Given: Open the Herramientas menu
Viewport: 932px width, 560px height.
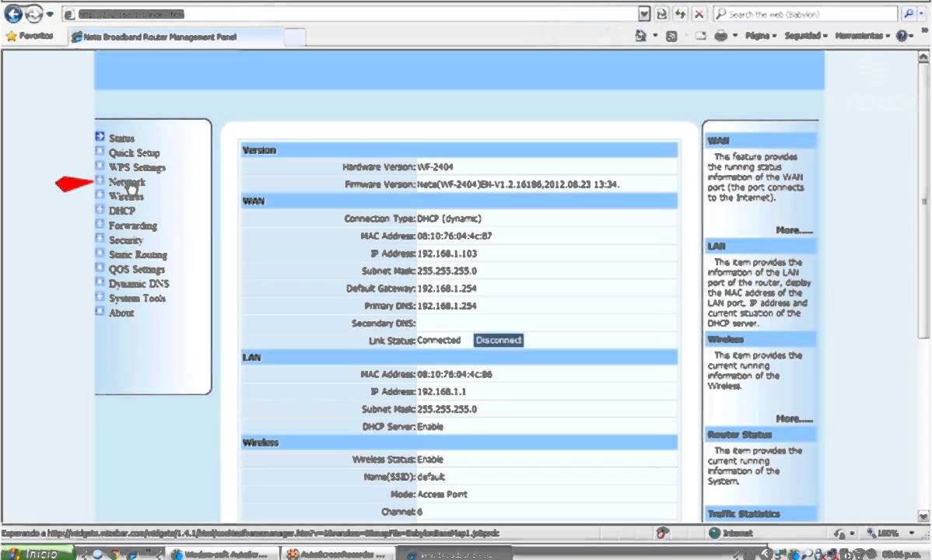Looking at the screenshot, I should point(863,36).
